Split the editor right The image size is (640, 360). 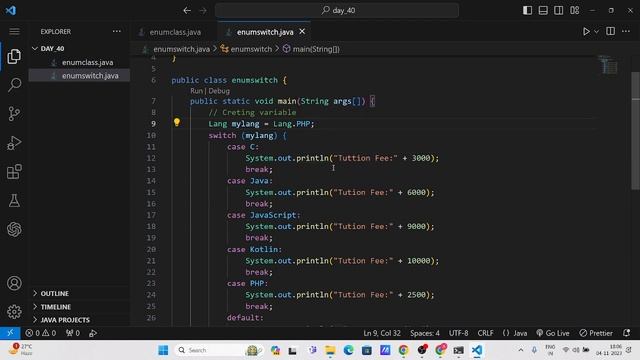pos(611,31)
